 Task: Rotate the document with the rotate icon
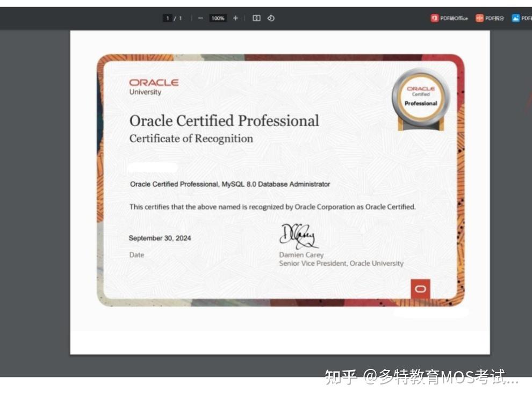(x=270, y=18)
